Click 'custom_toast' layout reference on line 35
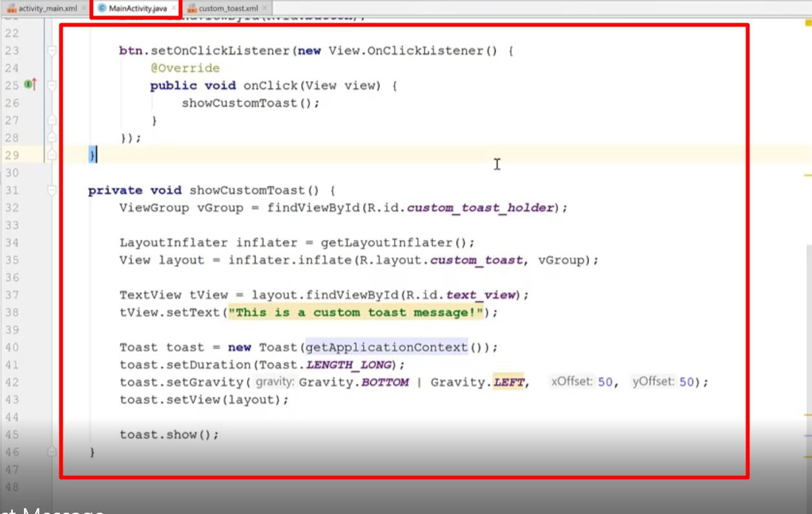 476,260
